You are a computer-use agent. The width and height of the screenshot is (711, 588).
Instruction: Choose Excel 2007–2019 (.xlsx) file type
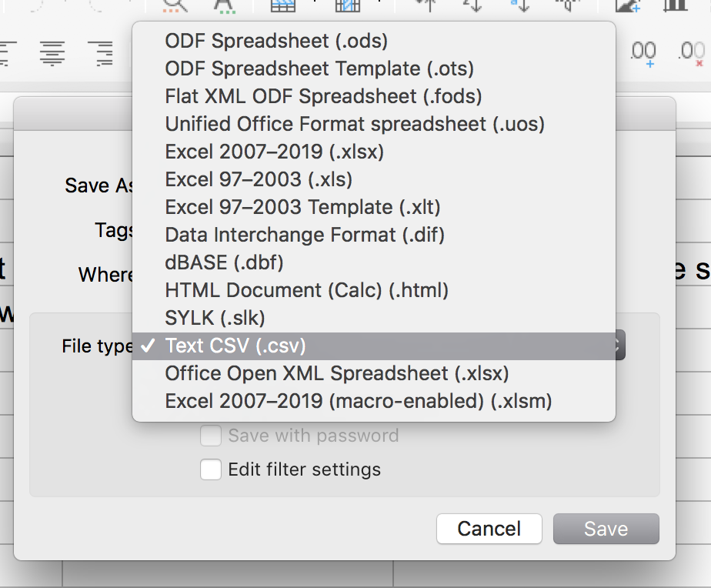click(374, 152)
